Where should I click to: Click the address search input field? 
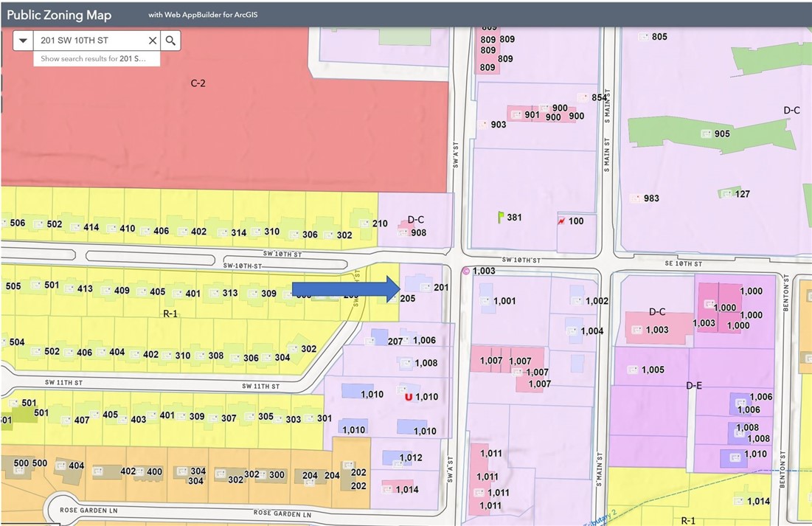pos(89,41)
